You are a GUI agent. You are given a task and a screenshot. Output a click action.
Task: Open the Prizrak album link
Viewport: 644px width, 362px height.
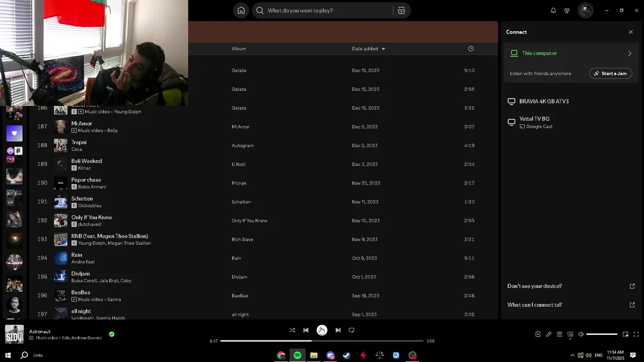tap(239, 183)
